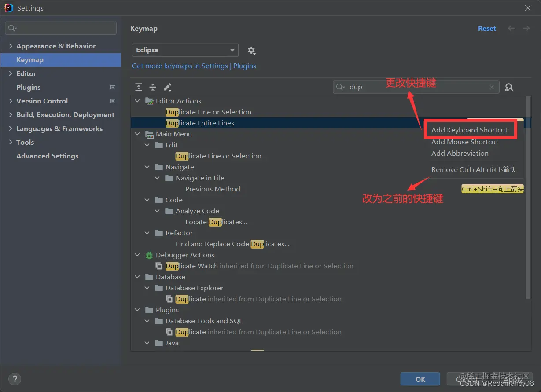
Task: Click the forward navigation arrow
Action: click(x=526, y=28)
